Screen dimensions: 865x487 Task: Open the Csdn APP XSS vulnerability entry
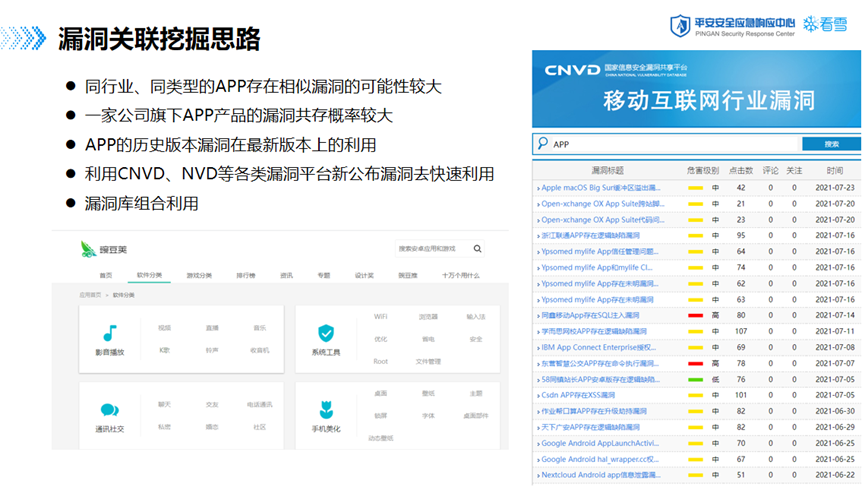coord(578,395)
